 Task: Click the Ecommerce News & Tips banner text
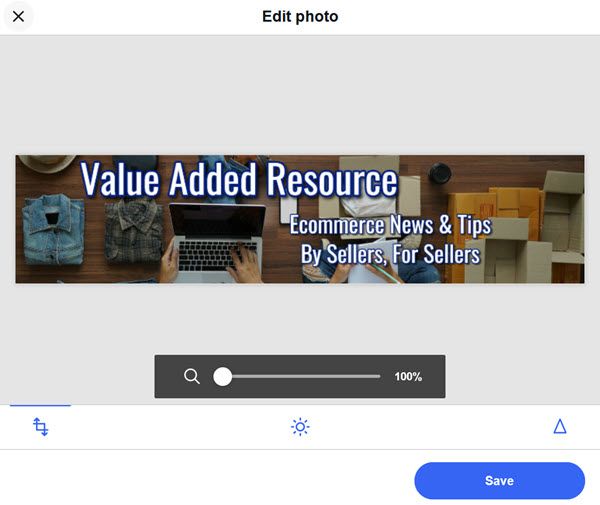pos(390,225)
